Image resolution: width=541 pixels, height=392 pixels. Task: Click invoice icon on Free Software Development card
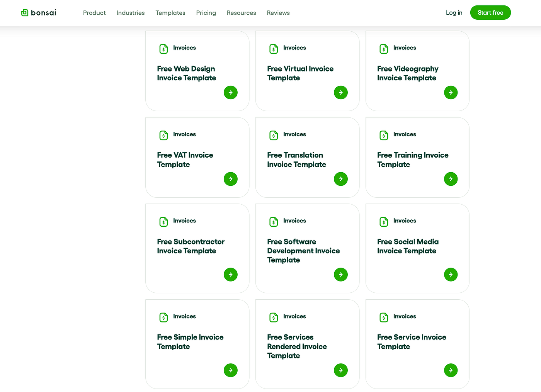pos(274,222)
